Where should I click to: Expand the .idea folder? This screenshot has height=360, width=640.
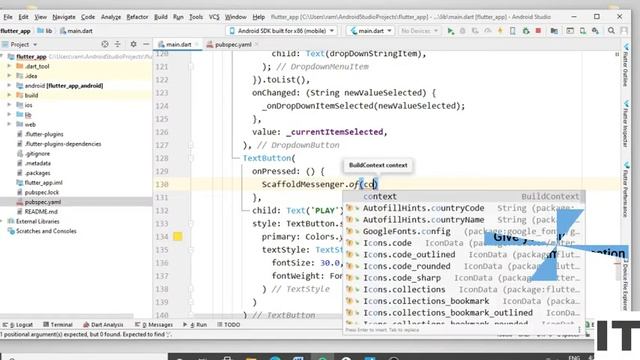(x=9, y=76)
